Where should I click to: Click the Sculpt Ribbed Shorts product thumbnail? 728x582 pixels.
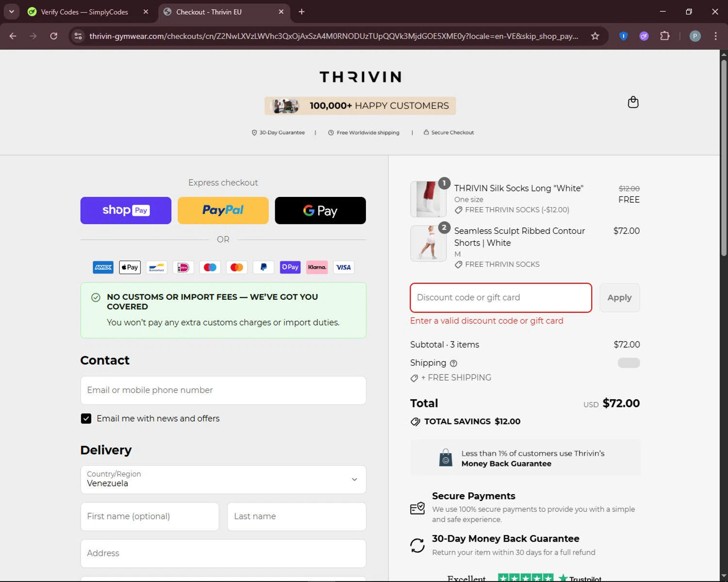click(428, 243)
